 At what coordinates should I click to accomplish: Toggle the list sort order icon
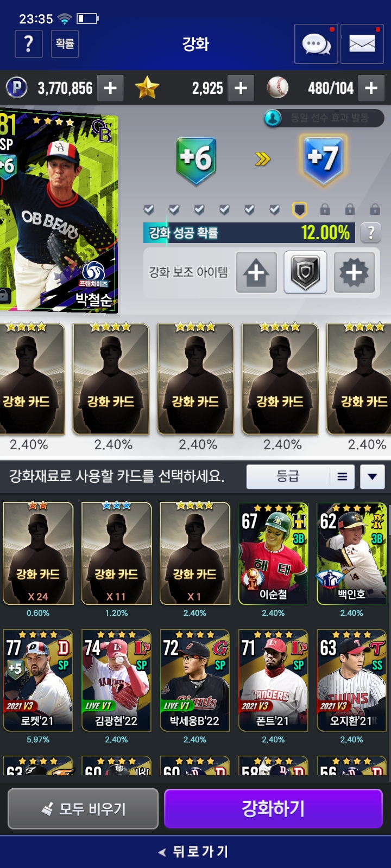coord(342,477)
